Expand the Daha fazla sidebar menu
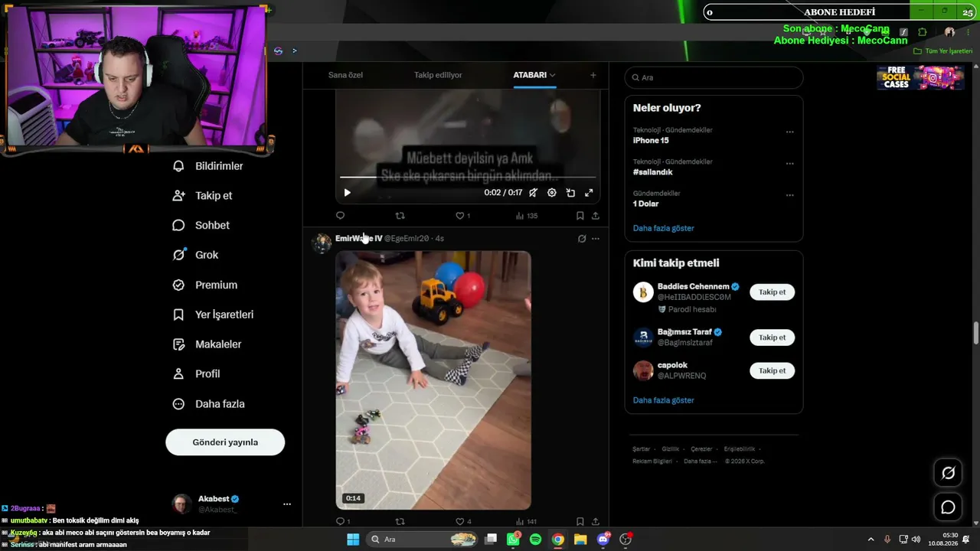The width and height of the screenshot is (980, 551). (208, 404)
